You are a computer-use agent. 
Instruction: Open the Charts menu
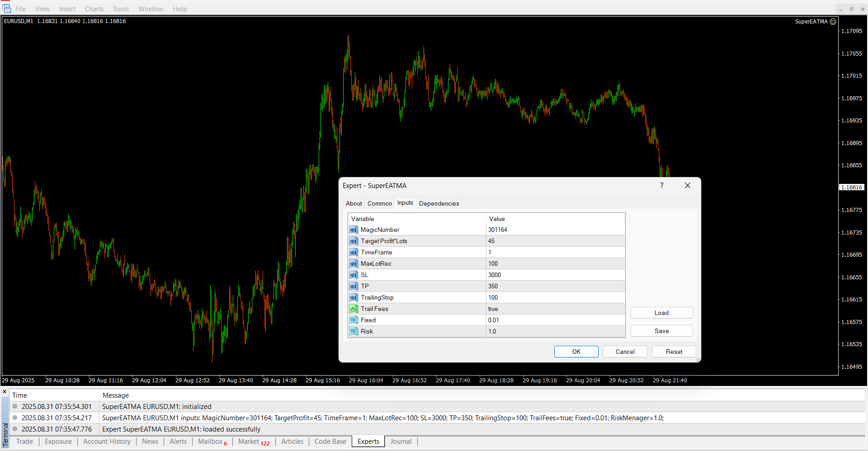click(94, 9)
